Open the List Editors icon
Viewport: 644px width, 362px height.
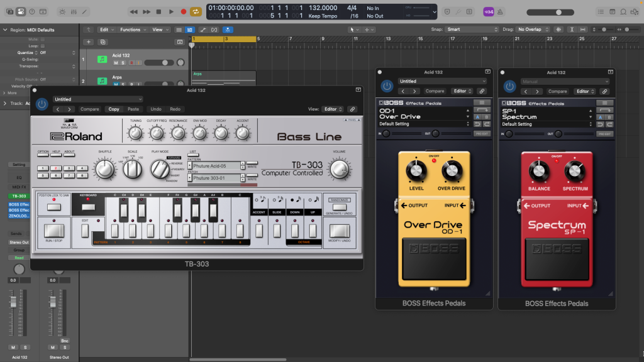[x=601, y=12]
